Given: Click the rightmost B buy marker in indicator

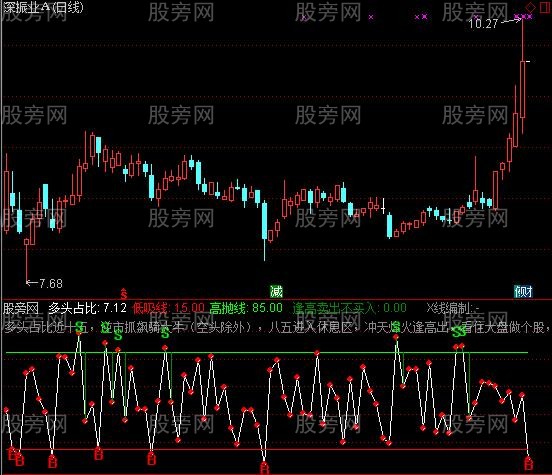Looking at the screenshot, I should click(x=528, y=464).
